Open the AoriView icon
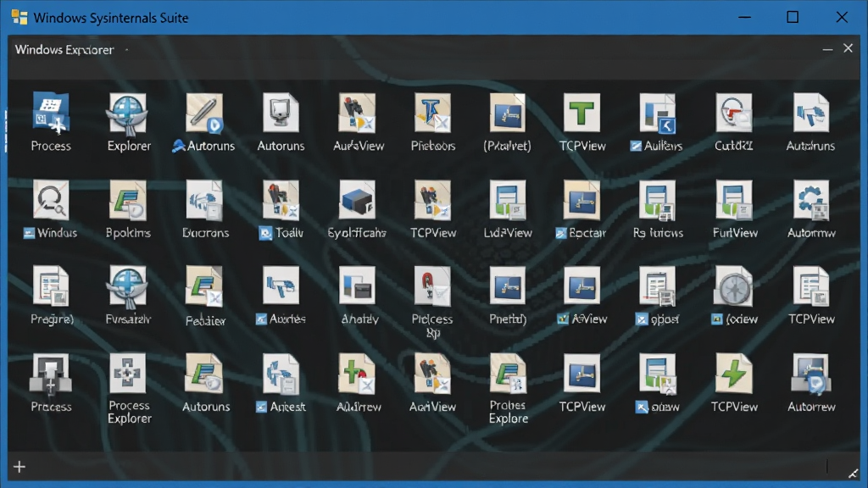Screen dimensions: 868x488 433,374
